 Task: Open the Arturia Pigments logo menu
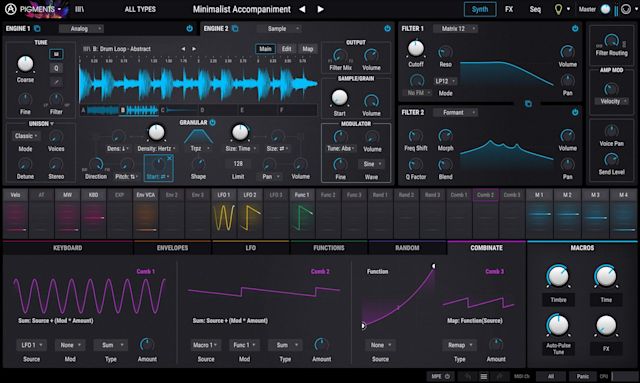coord(33,9)
